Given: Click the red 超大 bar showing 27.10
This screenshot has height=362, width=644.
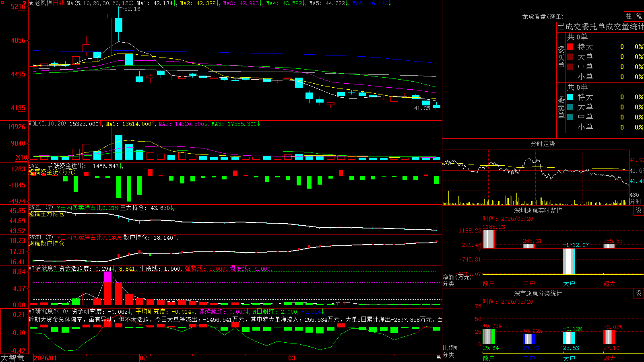Looking at the screenshot, I should pyautogui.click(x=609, y=337).
